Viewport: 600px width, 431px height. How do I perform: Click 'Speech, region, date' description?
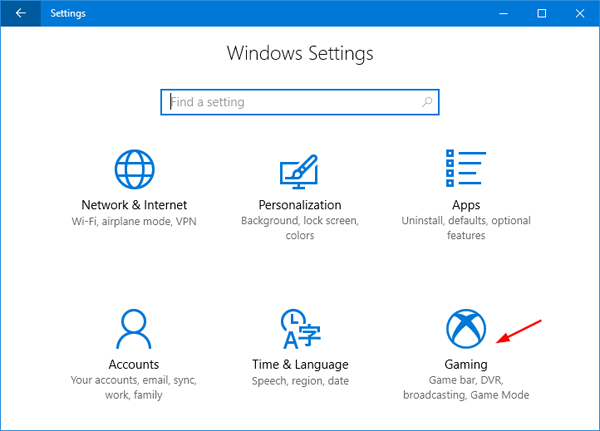coord(300,381)
